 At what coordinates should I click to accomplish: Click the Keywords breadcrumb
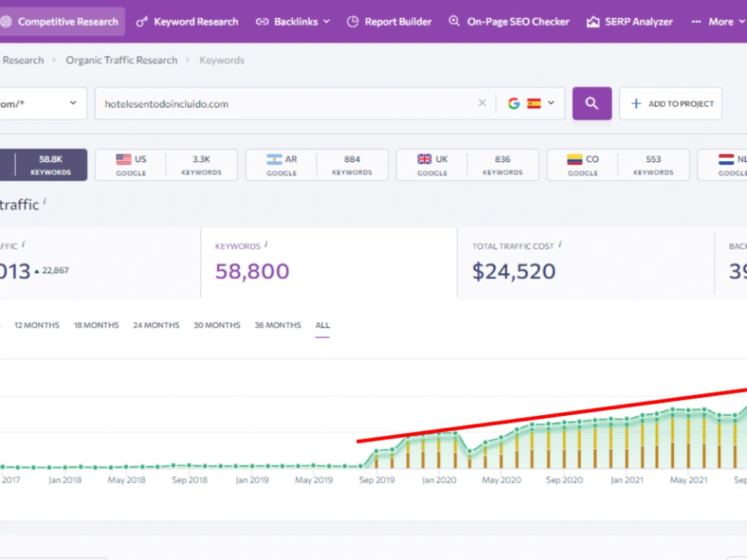(x=222, y=60)
